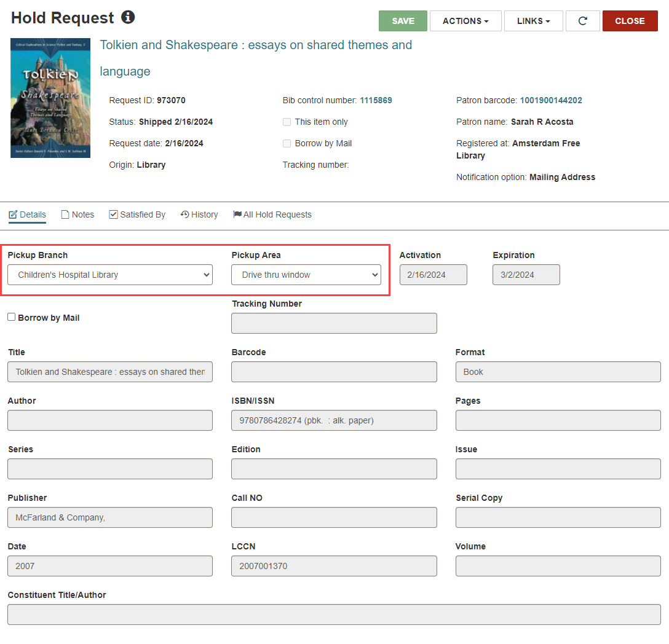This screenshot has width=669, height=644.
Task: Click the Request date 2/16/2024 text
Action: click(x=184, y=143)
